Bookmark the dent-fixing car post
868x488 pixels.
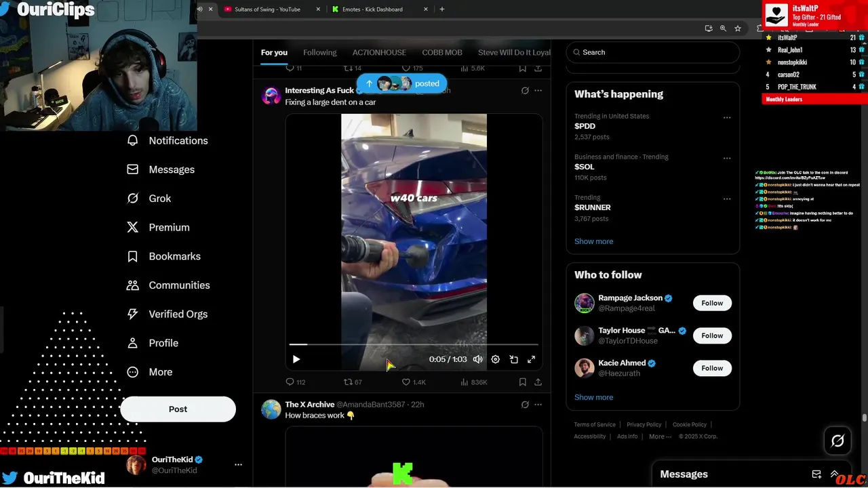522,382
